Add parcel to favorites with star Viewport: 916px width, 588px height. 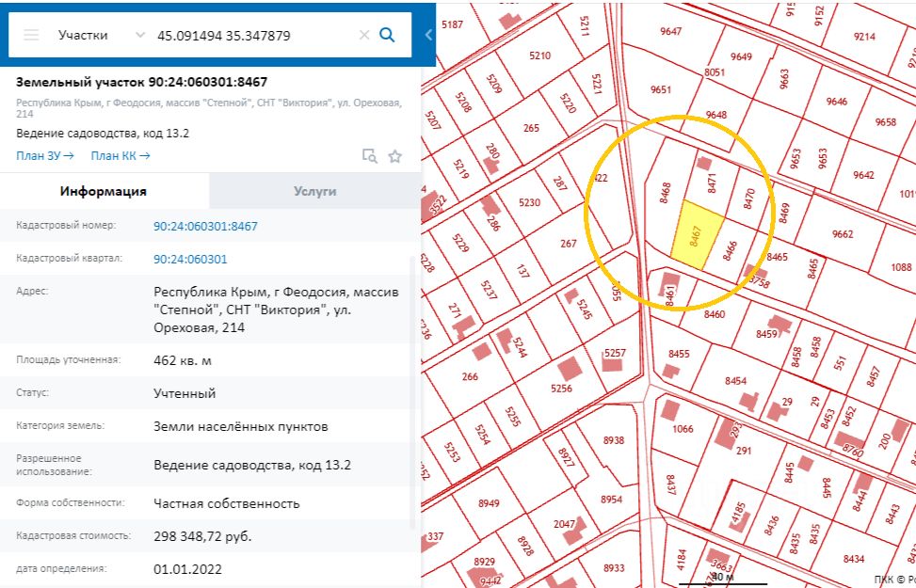[395, 156]
